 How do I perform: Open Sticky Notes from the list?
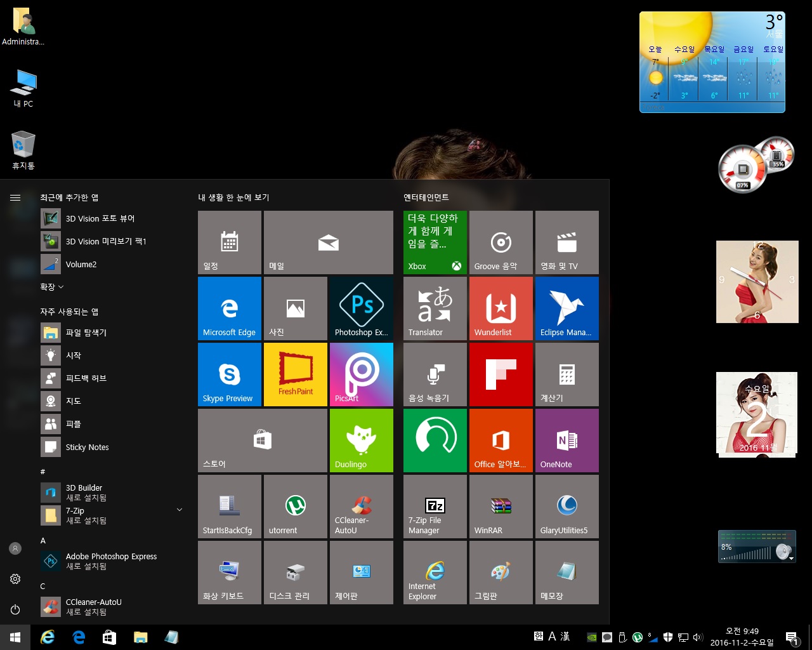click(113, 447)
